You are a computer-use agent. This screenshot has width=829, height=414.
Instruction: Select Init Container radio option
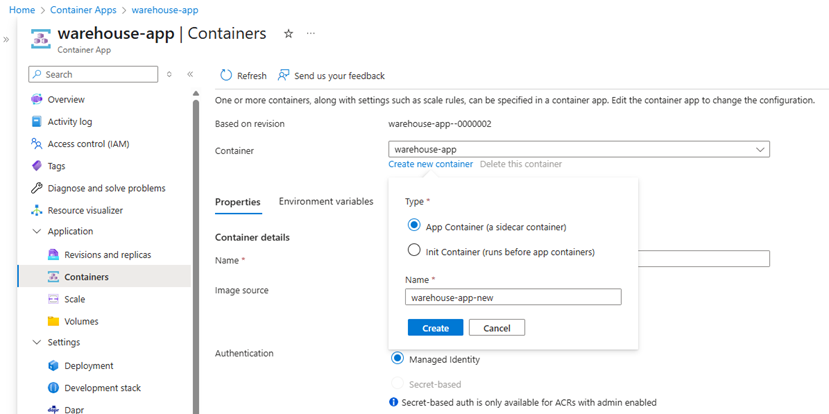tap(414, 250)
